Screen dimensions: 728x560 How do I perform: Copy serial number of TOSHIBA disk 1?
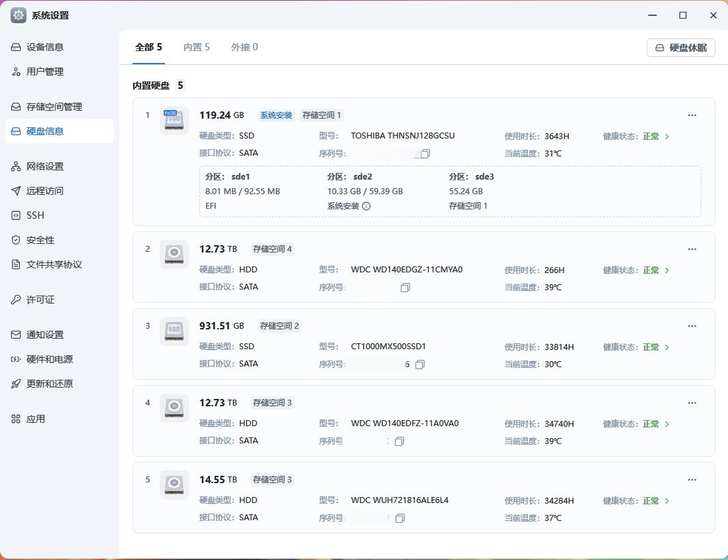(425, 154)
